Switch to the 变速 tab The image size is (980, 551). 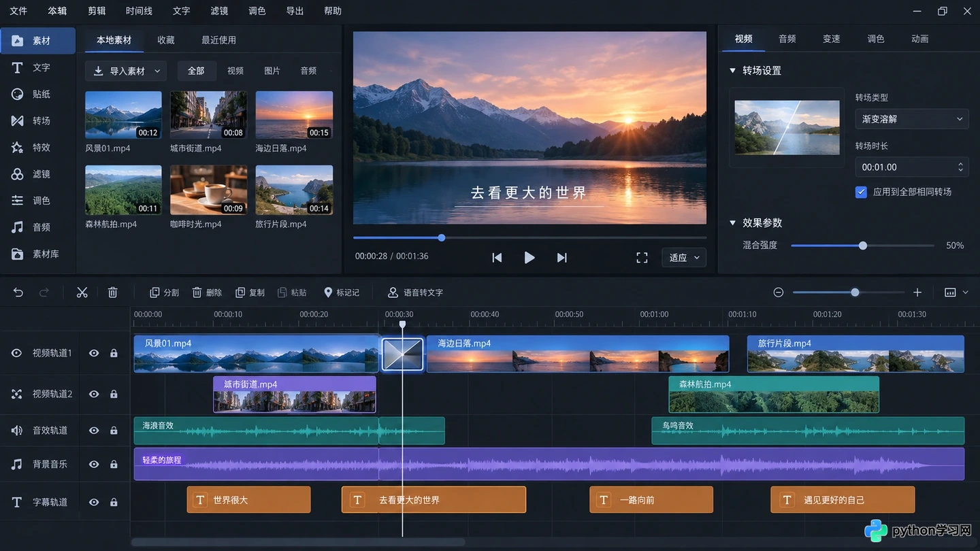click(x=832, y=39)
